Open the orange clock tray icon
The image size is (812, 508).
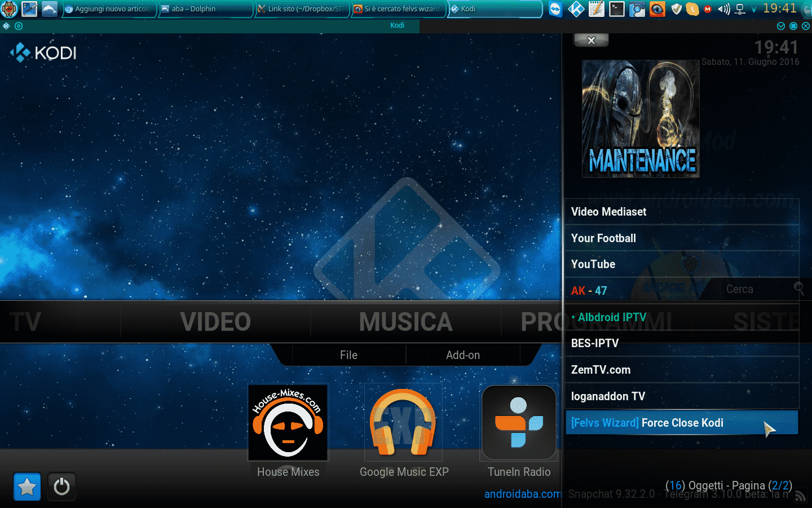[692, 9]
